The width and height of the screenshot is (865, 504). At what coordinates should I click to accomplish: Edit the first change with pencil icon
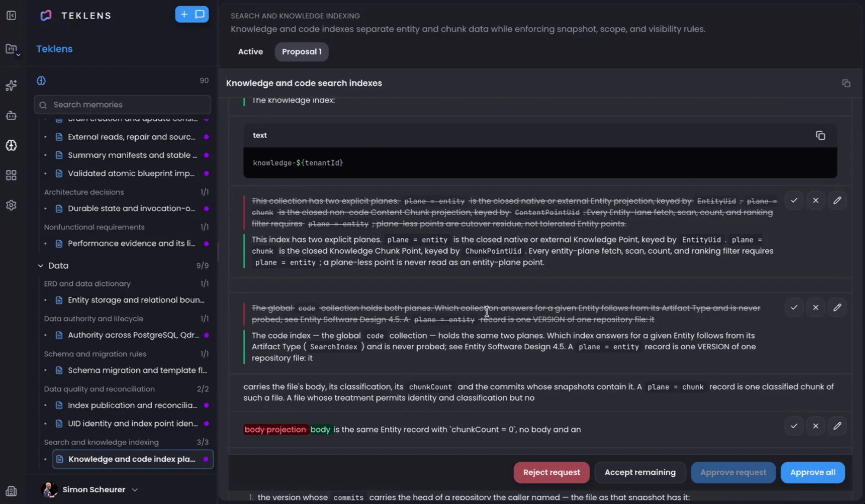point(837,200)
